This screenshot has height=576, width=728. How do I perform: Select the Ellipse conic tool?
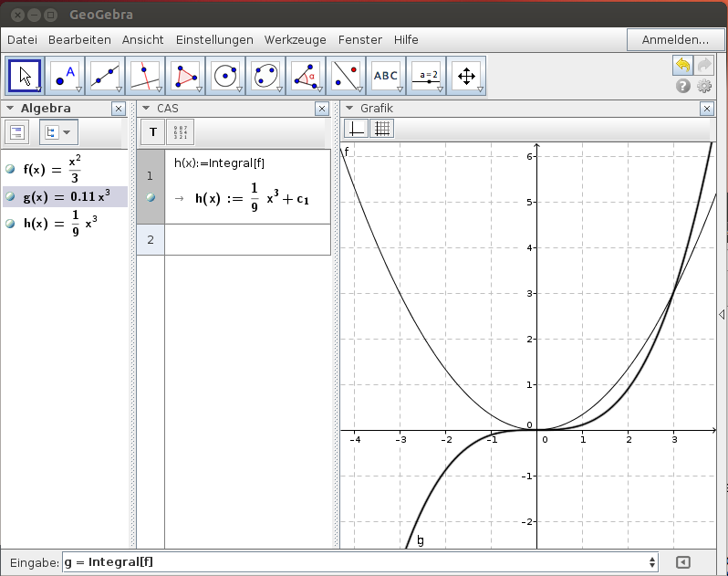[265, 76]
